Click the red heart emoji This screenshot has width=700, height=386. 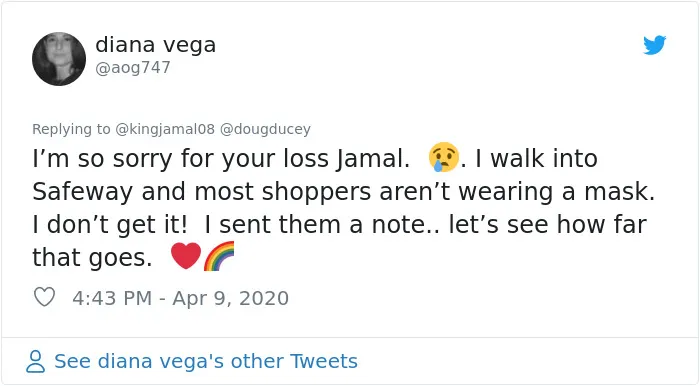186,256
